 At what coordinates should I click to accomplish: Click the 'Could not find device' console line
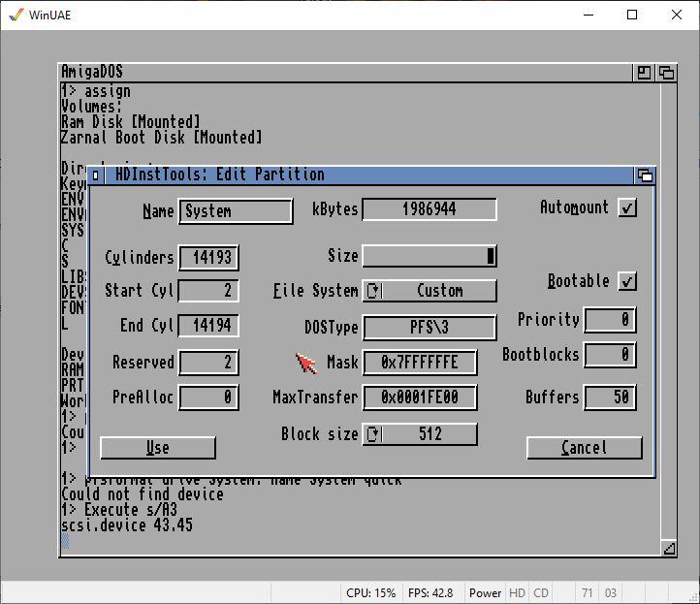(x=143, y=494)
